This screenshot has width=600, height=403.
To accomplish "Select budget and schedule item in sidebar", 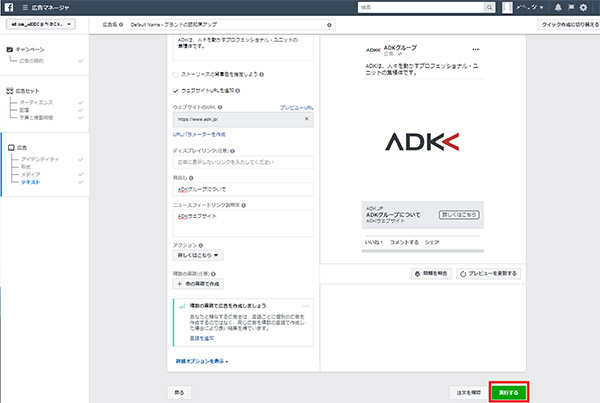I will (36, 117).
